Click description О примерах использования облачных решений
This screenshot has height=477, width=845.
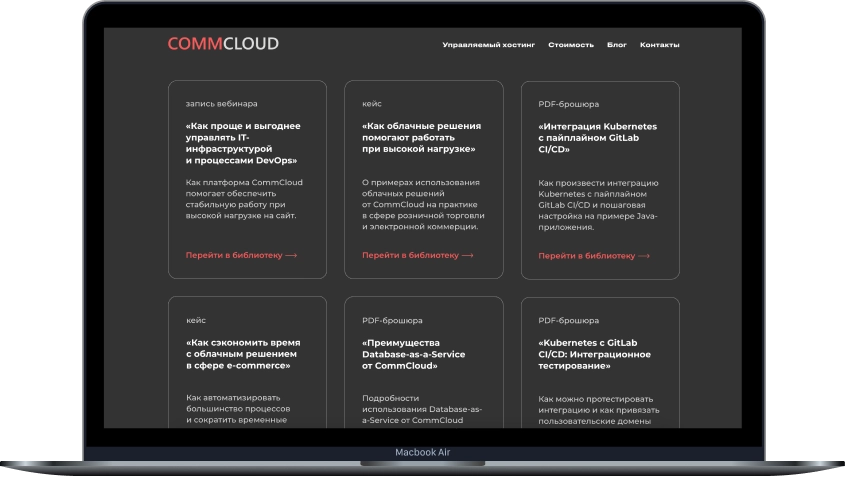(423, 204)
